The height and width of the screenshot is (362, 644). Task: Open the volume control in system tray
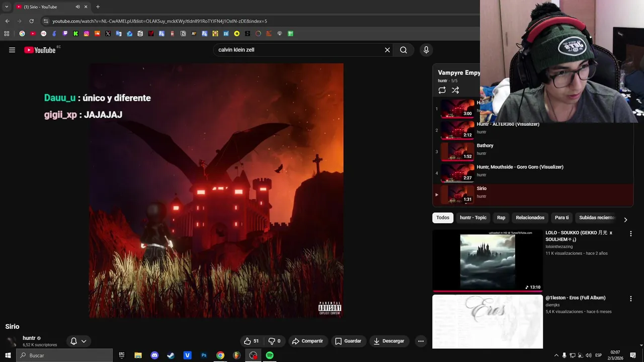588,355
